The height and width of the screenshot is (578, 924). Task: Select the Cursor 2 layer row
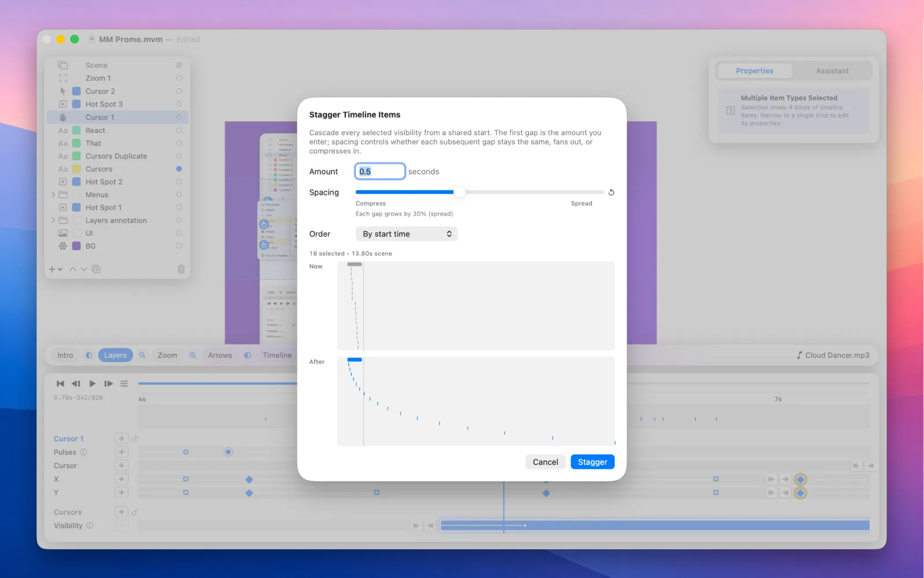pyautogui.click(x=117, y=91)
